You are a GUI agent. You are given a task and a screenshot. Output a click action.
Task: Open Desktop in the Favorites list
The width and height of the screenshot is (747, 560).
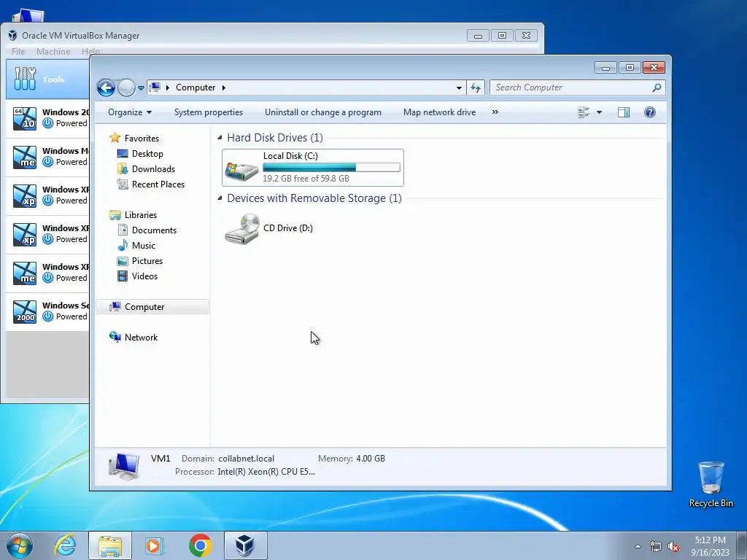click(147, 154)
